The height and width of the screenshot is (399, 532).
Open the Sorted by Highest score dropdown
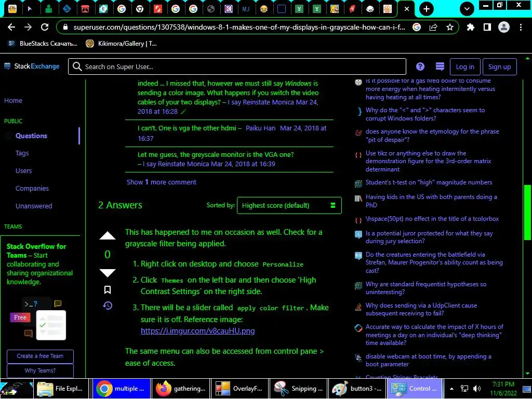pyautogui.click(x=289, y=205)
